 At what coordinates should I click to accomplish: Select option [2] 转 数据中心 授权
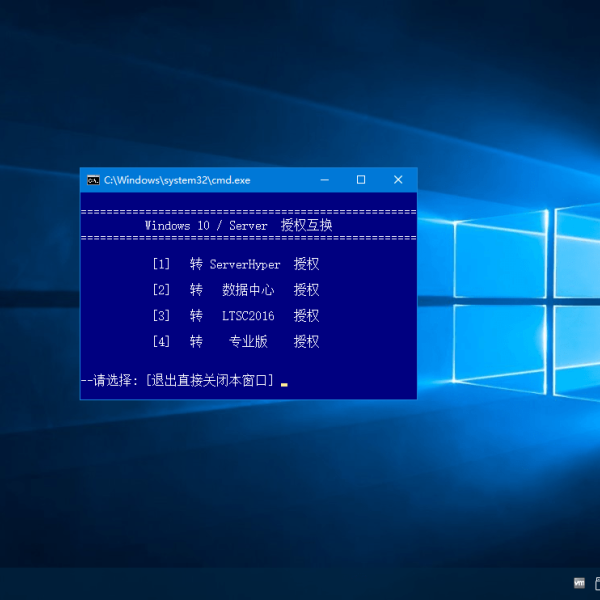pyautogui.click(x=236, y=290)
